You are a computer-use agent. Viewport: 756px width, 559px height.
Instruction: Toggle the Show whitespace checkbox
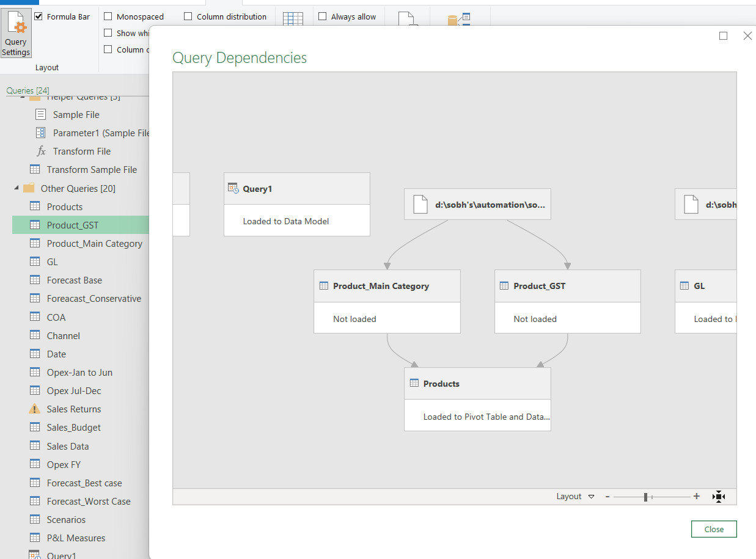point(108,33)
